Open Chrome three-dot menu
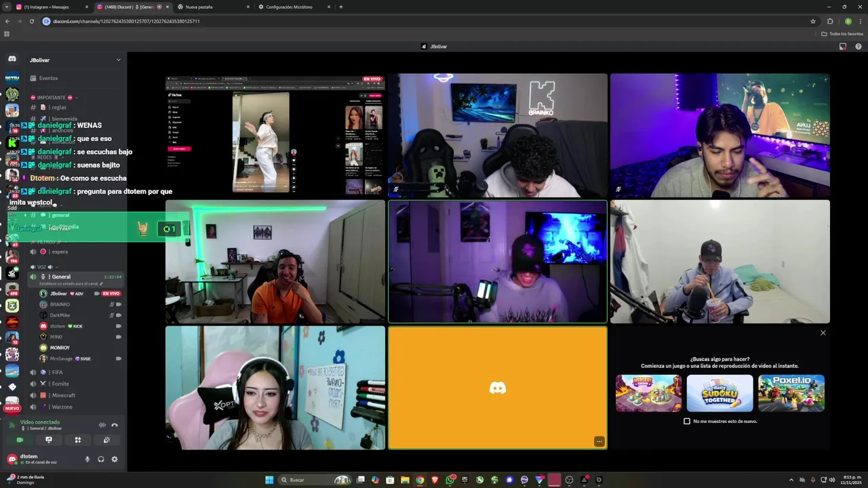The height and width of the screenshot is (488, 868). click(860, 21)
